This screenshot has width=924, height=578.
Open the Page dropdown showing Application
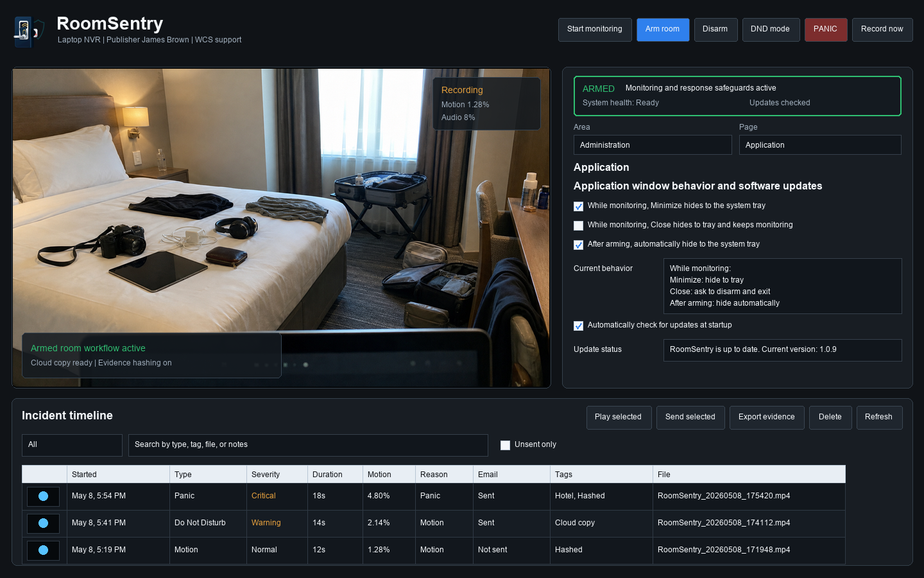click(x=820, y=145)
